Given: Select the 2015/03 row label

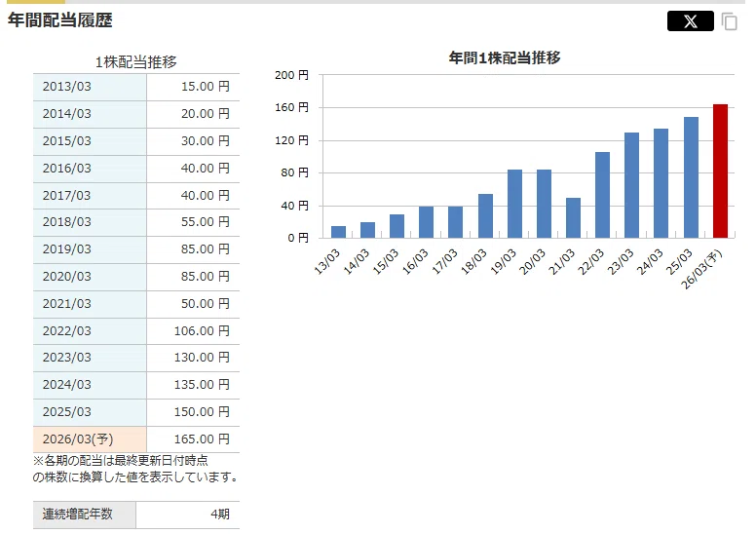Looking at the screenshot, I should point(66,141).
